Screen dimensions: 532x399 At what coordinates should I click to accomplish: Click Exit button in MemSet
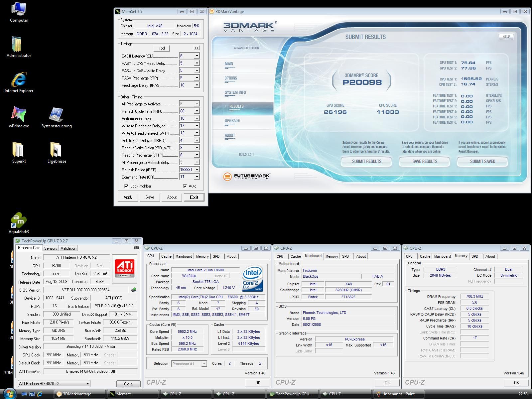click(x=194, y=197)
